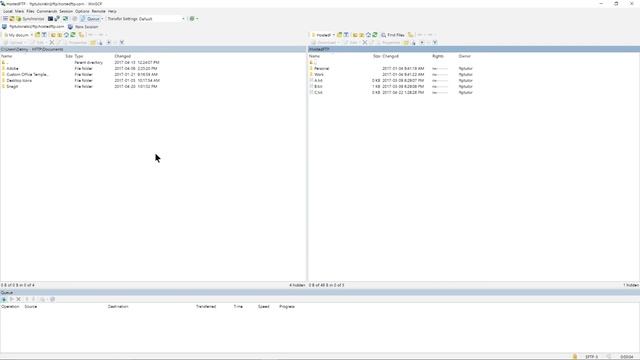
Task: Select the Personal folder in remote panel
Action: pos(321,69)
